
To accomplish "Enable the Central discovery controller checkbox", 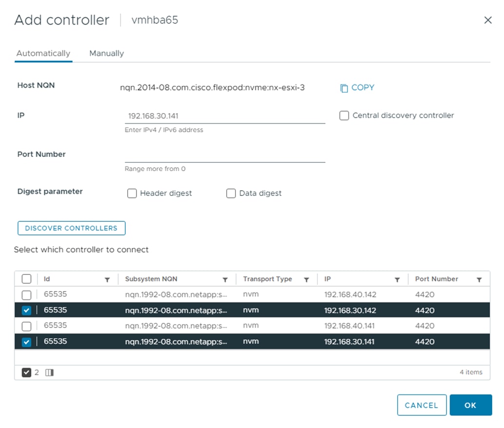I will [x=344, y=116].
